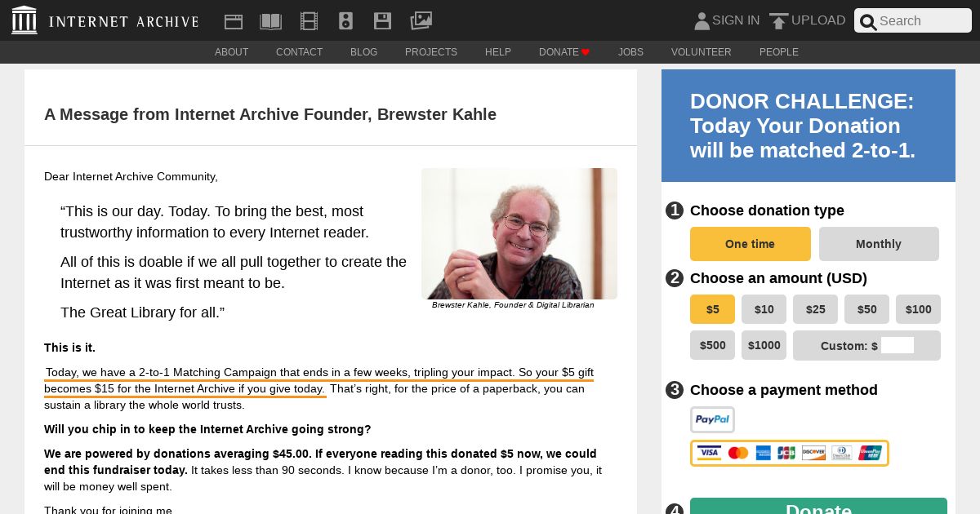Click the 'Choose a payment method' heading
Screen dimensions: 980x514
click(784, 390)
